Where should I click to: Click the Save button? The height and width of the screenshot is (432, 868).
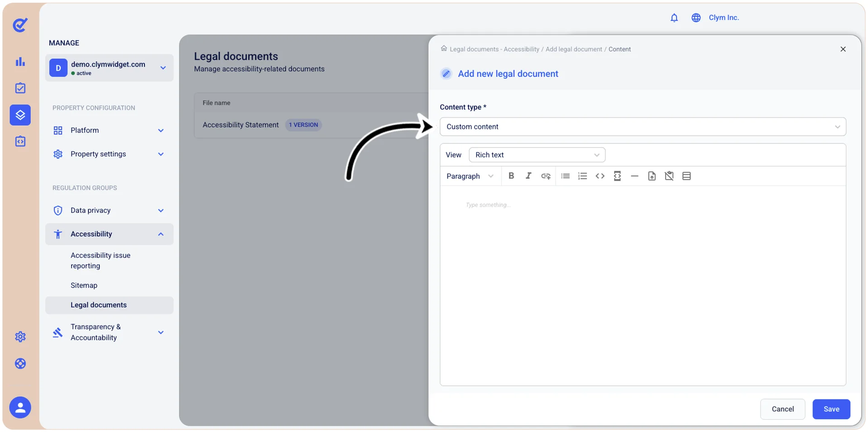(831, 409)
